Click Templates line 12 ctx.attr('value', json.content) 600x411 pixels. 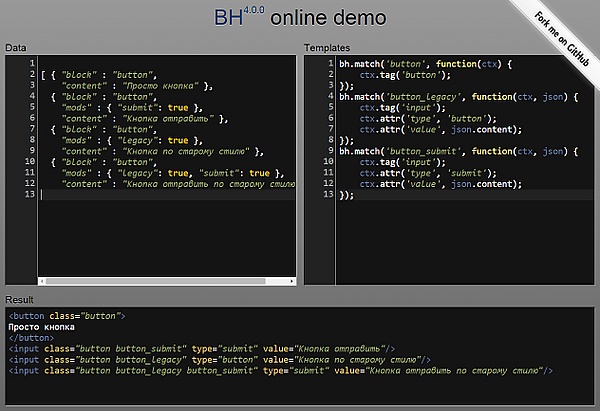[440, 184]
